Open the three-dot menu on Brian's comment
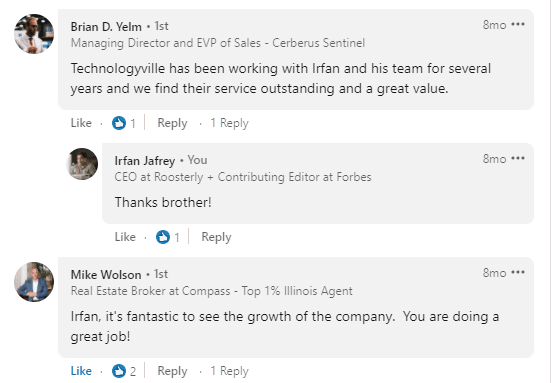Screen dimensions: 551x383 [518, 25]
